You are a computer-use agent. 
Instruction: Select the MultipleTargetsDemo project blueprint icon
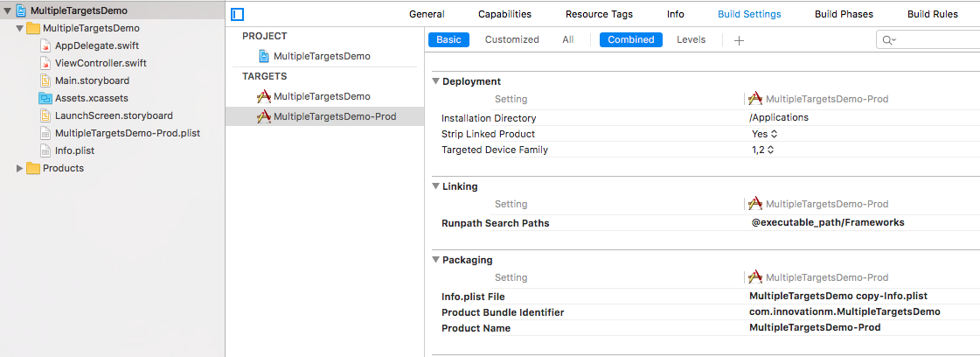point(264,56)
